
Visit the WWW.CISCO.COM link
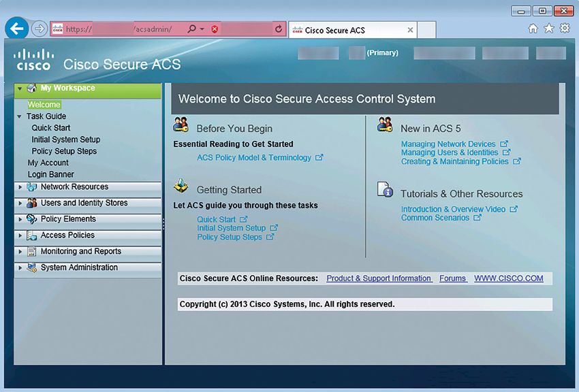[508, 278]
